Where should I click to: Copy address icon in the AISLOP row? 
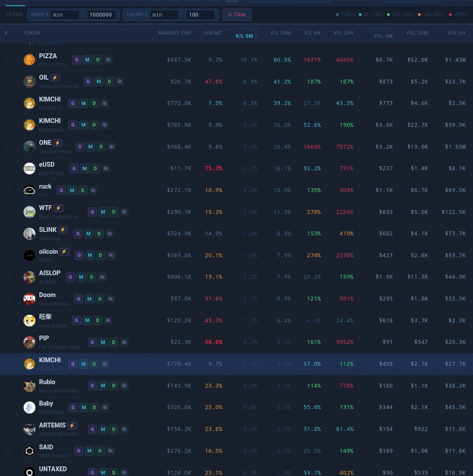[102, 277]
